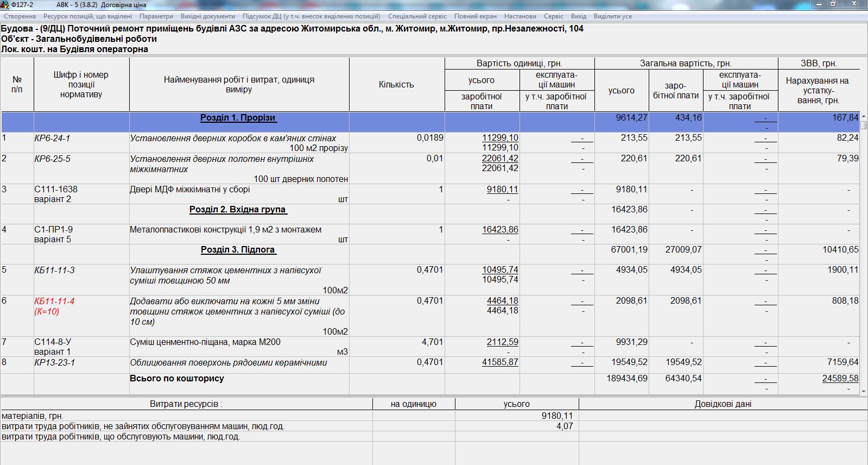The height and width of the screenshot is (465, 868).
Task: Open the Спеціальний сервіс menu
Action: (417, 16)
